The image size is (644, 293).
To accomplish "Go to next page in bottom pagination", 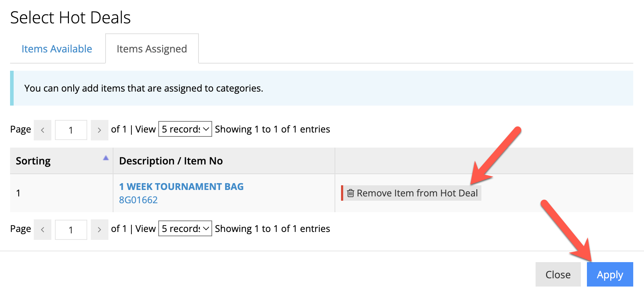I will tap(99, 229).
